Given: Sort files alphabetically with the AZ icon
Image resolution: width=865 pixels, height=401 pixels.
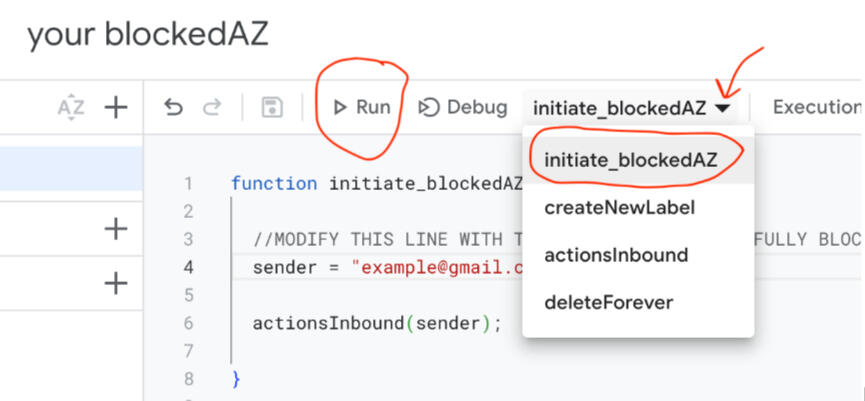Looking at the screenshot, I should point(71,107).
